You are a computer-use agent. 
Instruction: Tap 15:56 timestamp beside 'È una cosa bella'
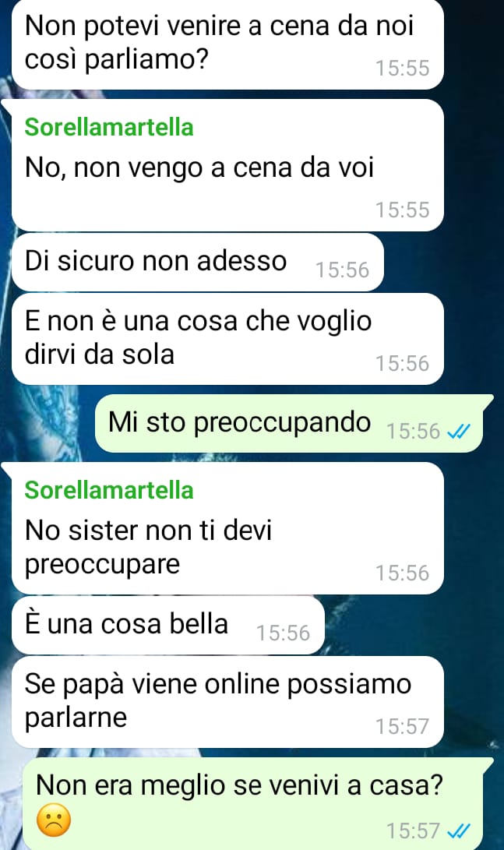pyautogui.click(x=282, y=633)
